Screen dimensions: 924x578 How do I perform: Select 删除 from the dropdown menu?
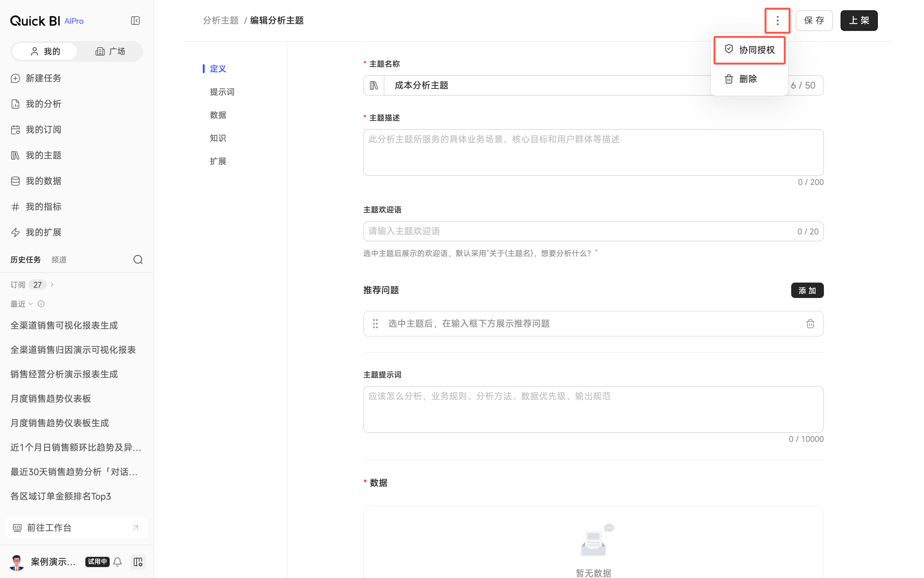click(x=749, y=79)
